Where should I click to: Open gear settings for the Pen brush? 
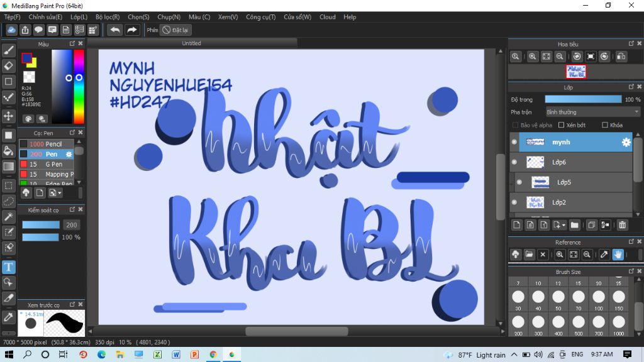[x=69, y=155]
